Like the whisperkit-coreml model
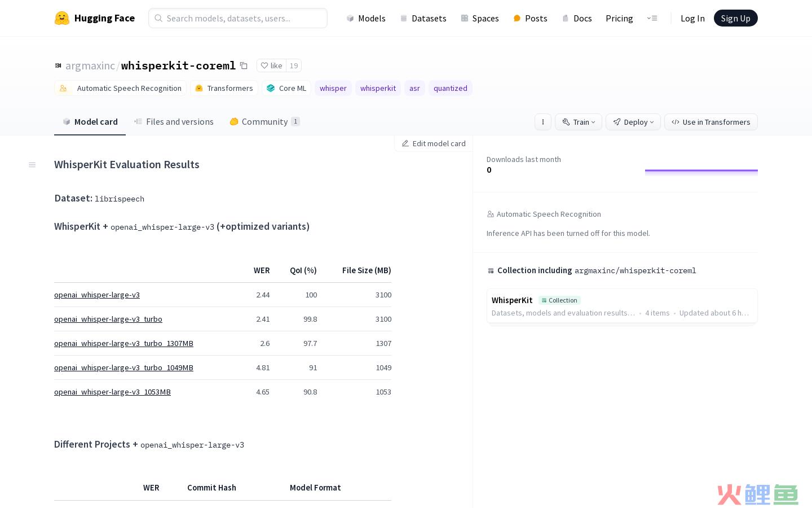This screenshot has height=508, width=812. click(271, 65)
